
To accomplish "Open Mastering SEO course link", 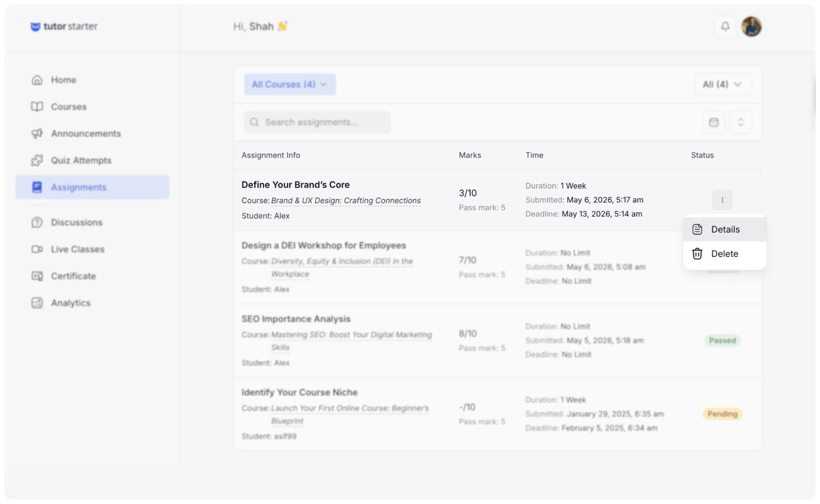I will 352,341.
